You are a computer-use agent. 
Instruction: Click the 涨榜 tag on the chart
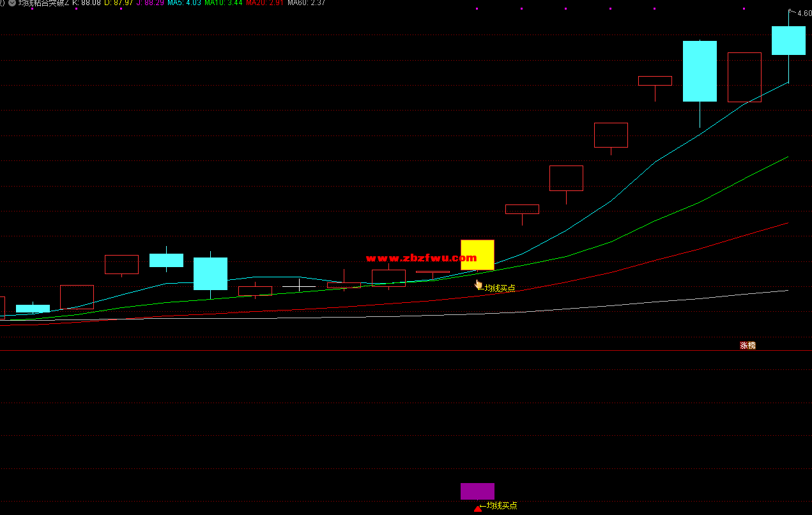click(x=747, y=346)
